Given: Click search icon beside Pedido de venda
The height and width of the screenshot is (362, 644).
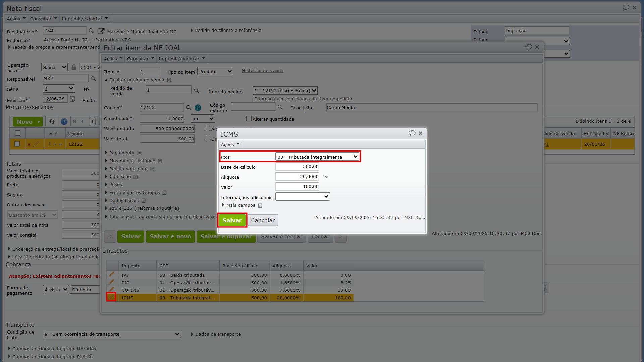Looking at the screenshot, I should point(196,90).
